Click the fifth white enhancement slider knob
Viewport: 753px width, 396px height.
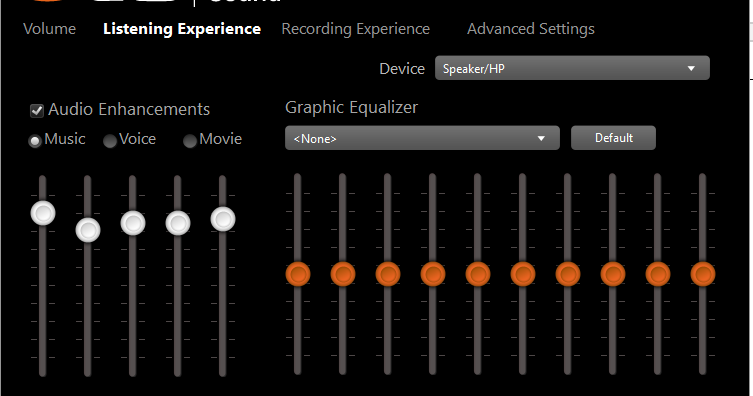[x=223, y=219]
